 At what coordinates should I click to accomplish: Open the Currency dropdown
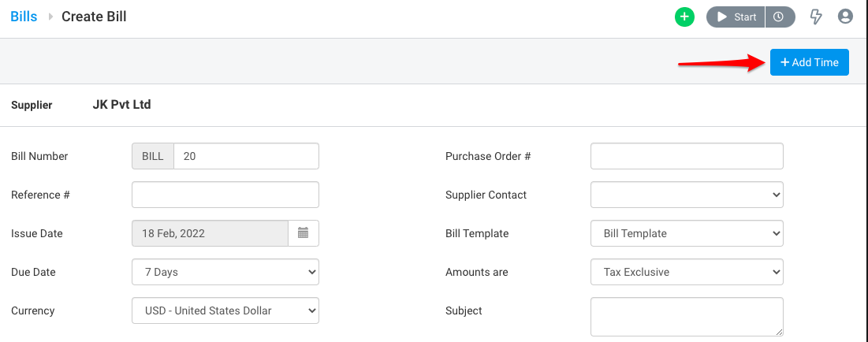(225, 310)
